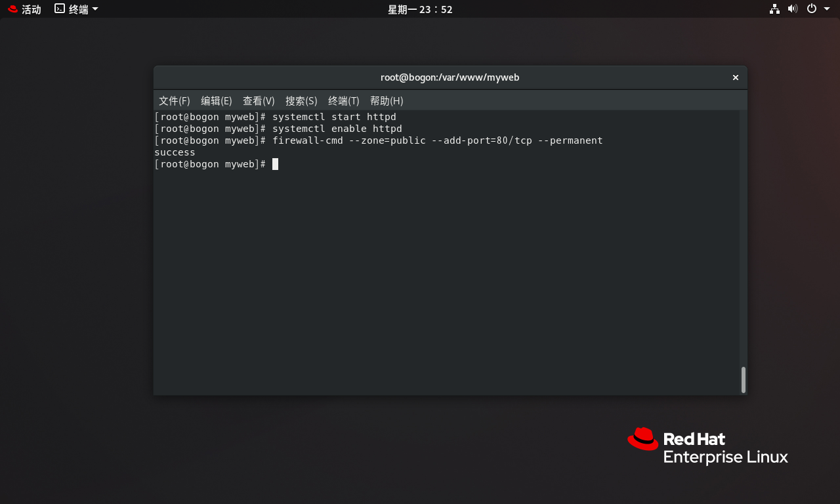Image resolution: width=840 pixels, height=504 pixels.
Task: Click the terminal title root@bogon:/var/www/myweb
Action: pyautogui.click(x=450, y=77)
